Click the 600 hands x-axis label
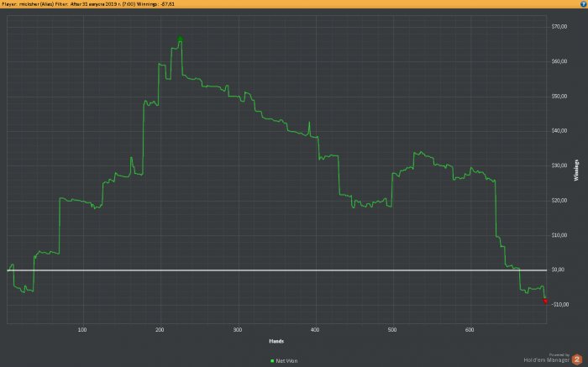The height and width of the screenshot is (367, 588). tap(470, 330)
